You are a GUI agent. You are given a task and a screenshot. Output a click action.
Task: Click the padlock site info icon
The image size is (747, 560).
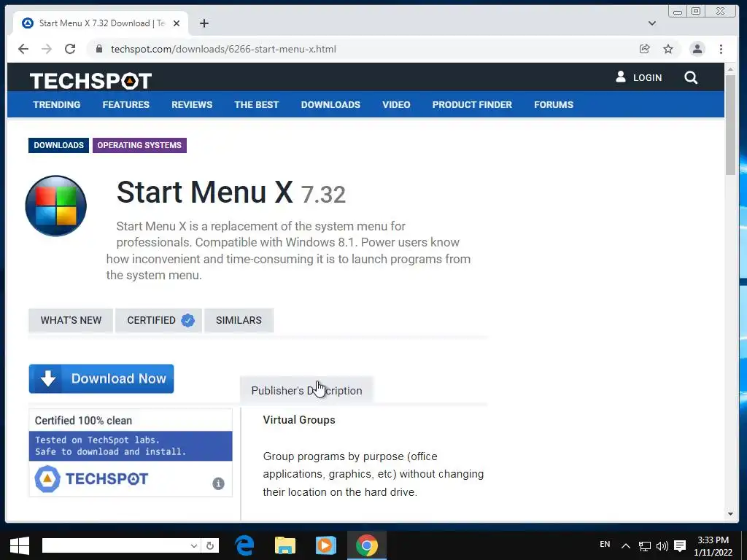(x=99, y=49)
